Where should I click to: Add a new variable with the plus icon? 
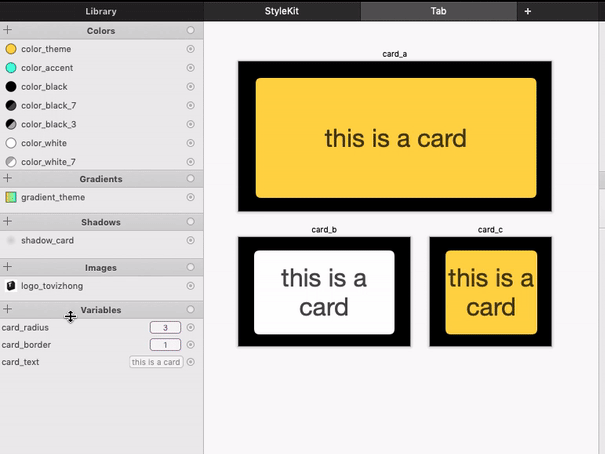(x=8, y=310)
